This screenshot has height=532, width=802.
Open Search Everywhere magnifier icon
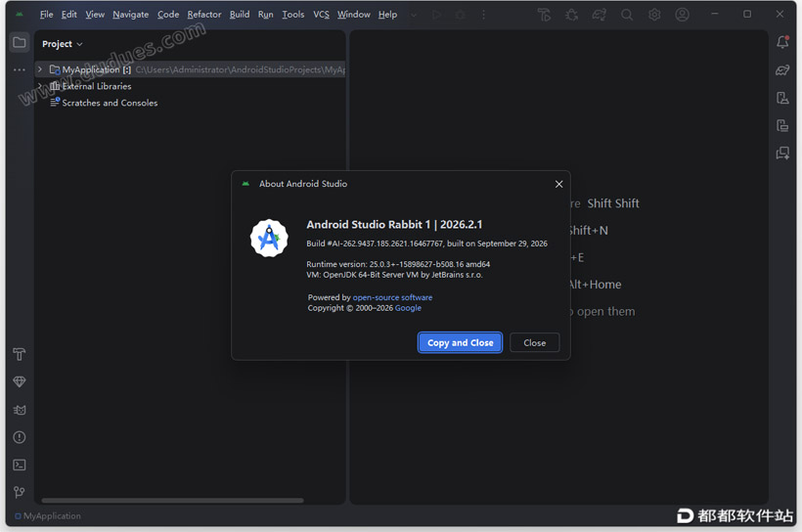click(x=627, y=15)
